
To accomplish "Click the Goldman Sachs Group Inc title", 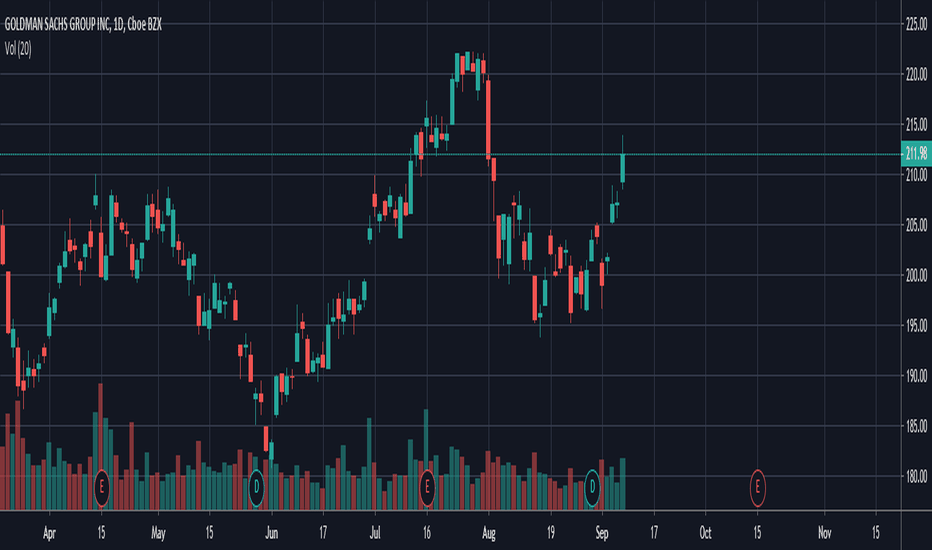I will [83, 24].
